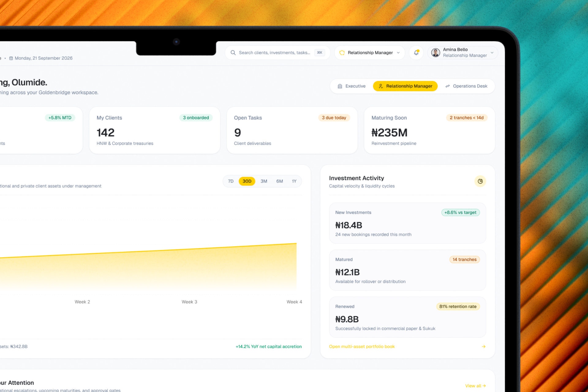This screenshot has height=392, width=588.
Task: Select the 7D time range
Action: pos(231,181)
